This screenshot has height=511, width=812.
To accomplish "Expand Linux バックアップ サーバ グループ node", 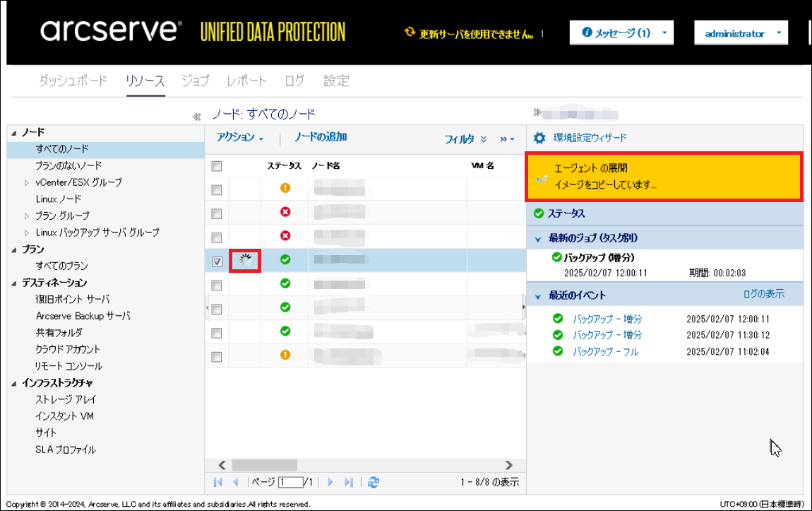I will coord(26,233).
